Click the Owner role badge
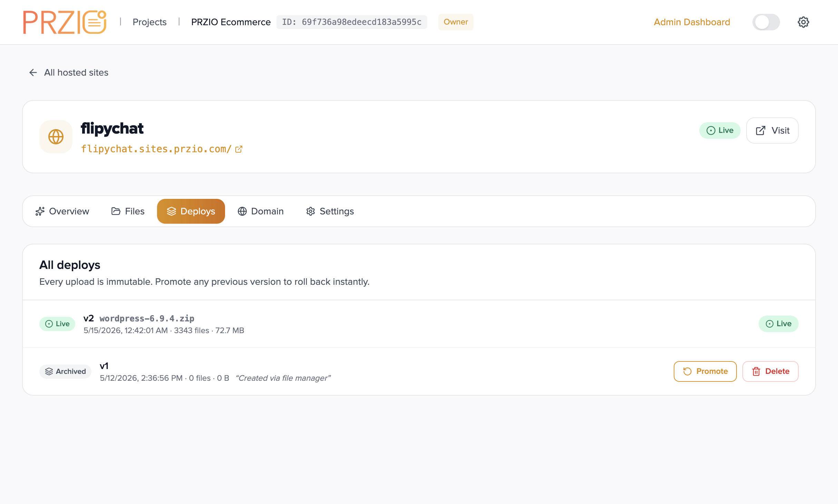The width and height of the screenshot is (838, 504). click(x=456, y=22)
